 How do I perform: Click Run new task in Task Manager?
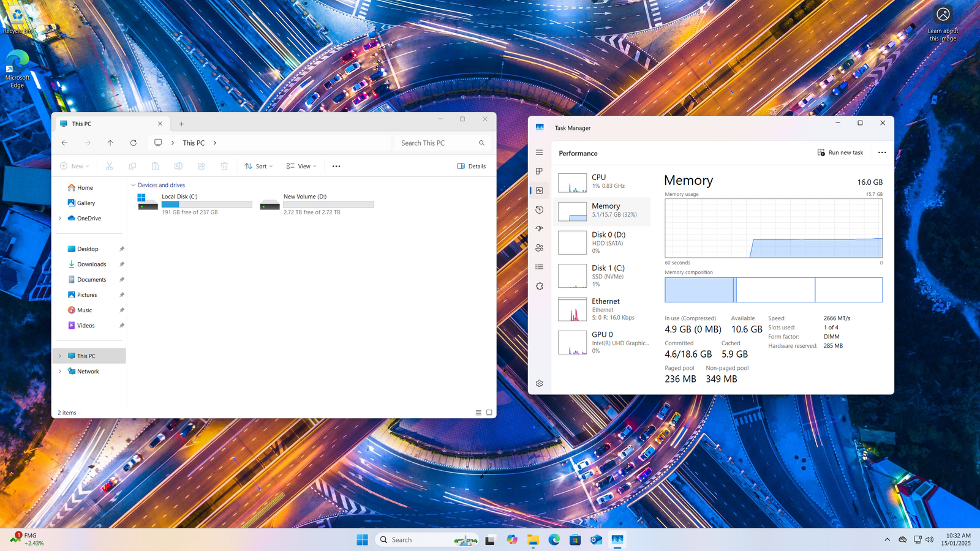click(x=840, y=152)
